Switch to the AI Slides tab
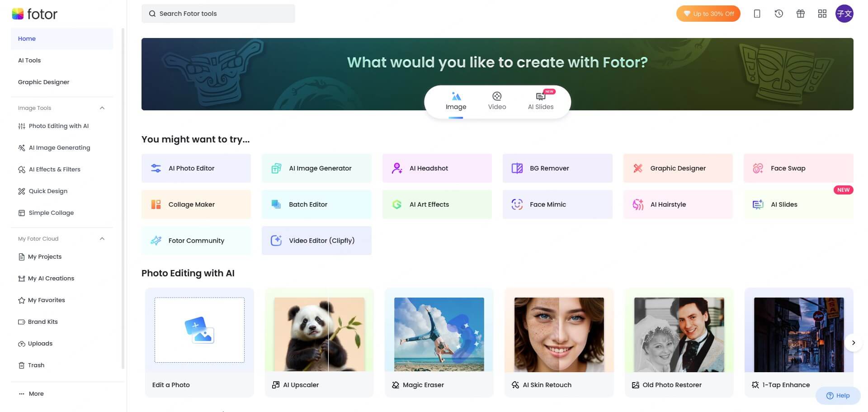This screenshot has height=412, width=868. pos(541,102)
